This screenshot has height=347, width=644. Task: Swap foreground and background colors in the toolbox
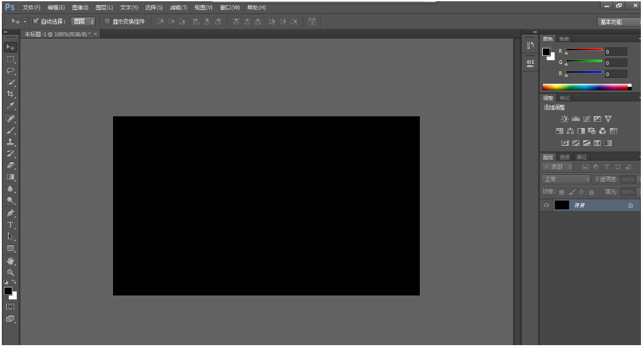tap(14, 282)
